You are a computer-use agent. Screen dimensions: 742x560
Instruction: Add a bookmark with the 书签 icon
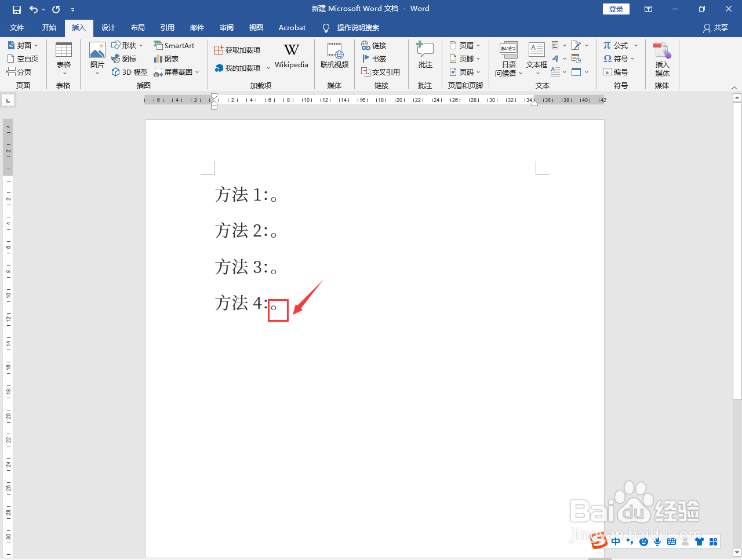click(x=374, y=58)
